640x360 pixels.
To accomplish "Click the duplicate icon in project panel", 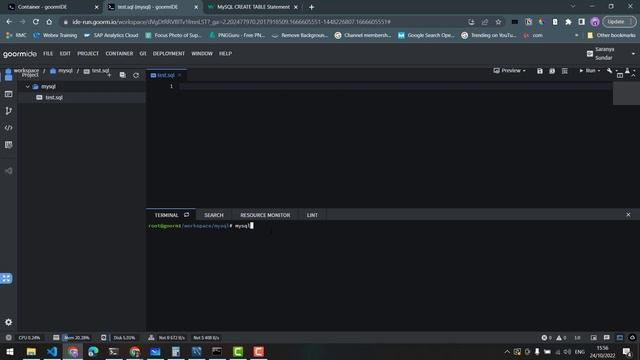I will tap(122, 75).
